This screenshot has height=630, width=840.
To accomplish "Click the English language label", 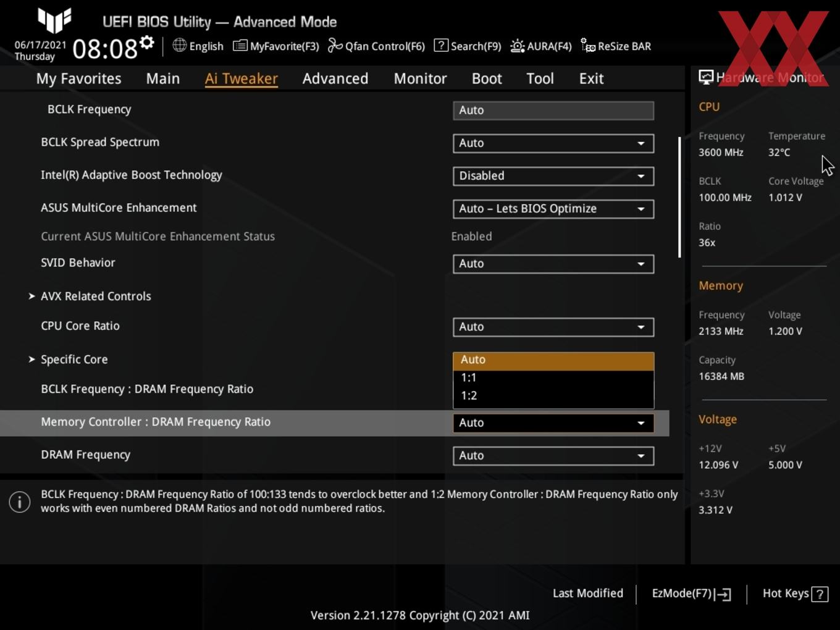I will coord(206,46).
